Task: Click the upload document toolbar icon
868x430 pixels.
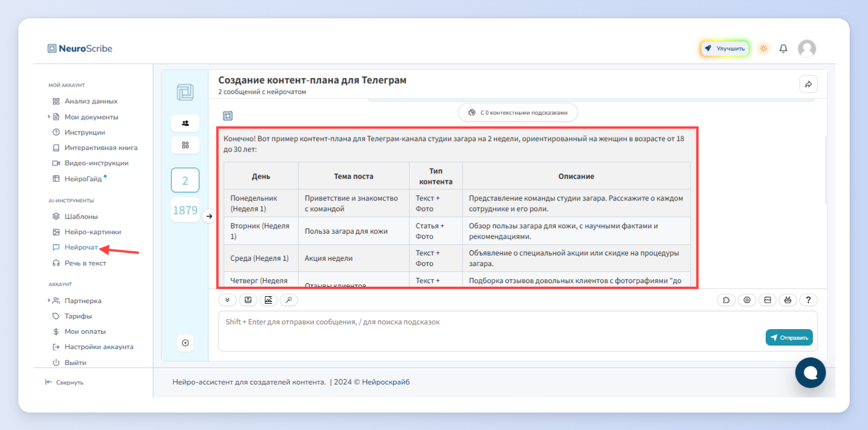Action: (x=248, y=300)
